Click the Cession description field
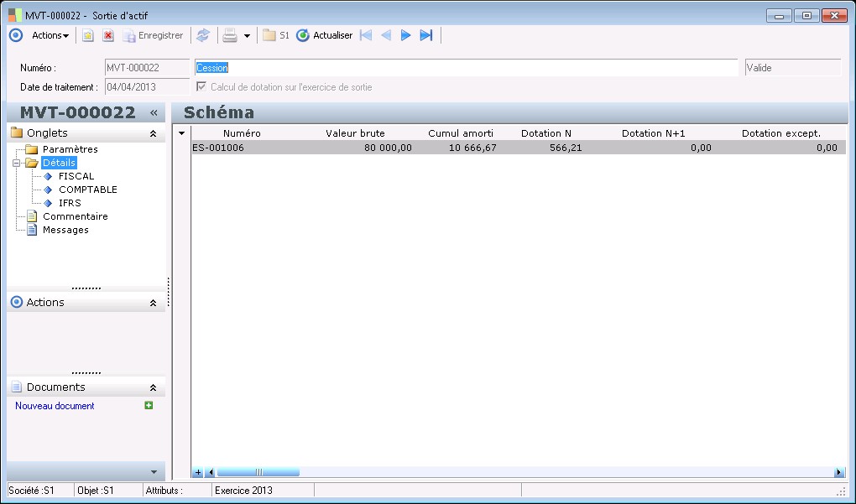Screen dimensions: 856x504 coord(466,68)
